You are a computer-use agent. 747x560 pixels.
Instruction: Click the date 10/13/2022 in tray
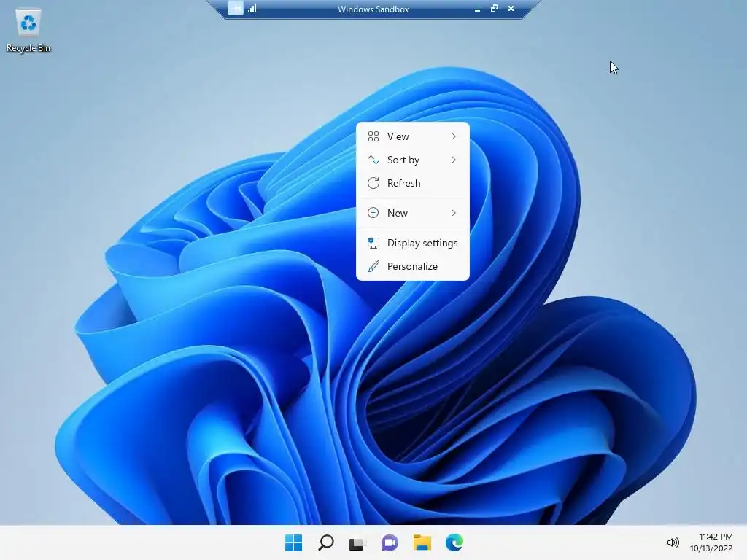[711, 548]
